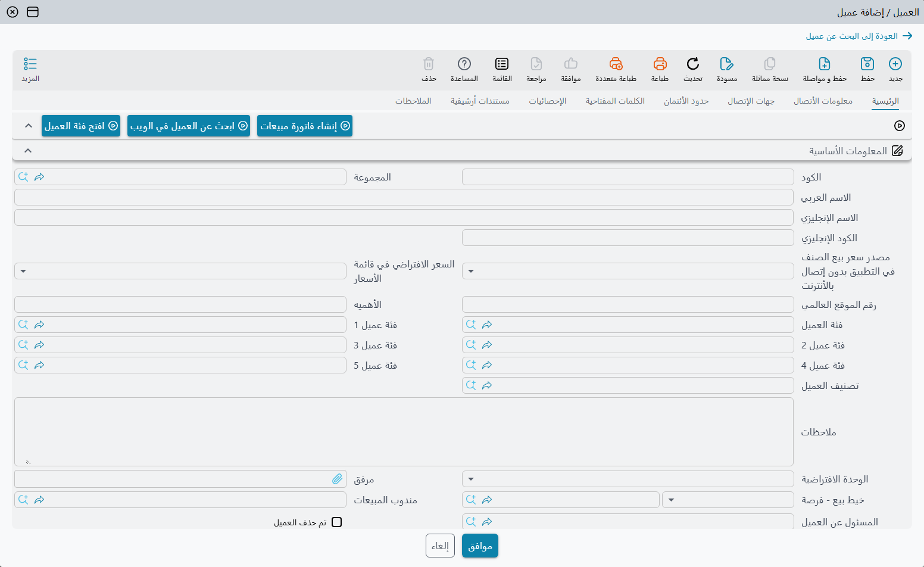Viewport: 924px width, 567px height.
Task: Switch to جهات الإتصال tab
Action: 751,101
